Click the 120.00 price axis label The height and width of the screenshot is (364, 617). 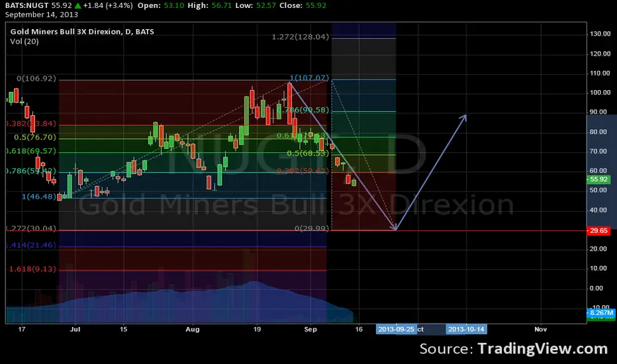(600, 54)
